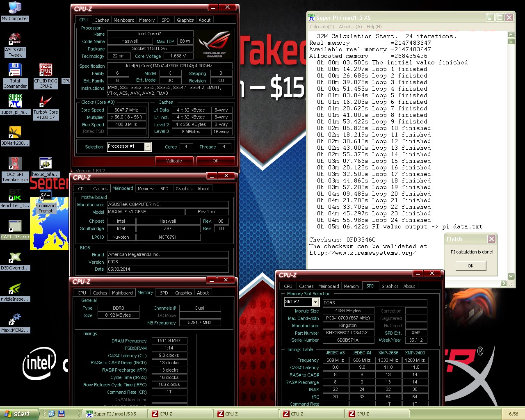Click NB Frequency 5291.7 MHz value
Viewport: 525px width, 420px height.
[x=200, y=322]
